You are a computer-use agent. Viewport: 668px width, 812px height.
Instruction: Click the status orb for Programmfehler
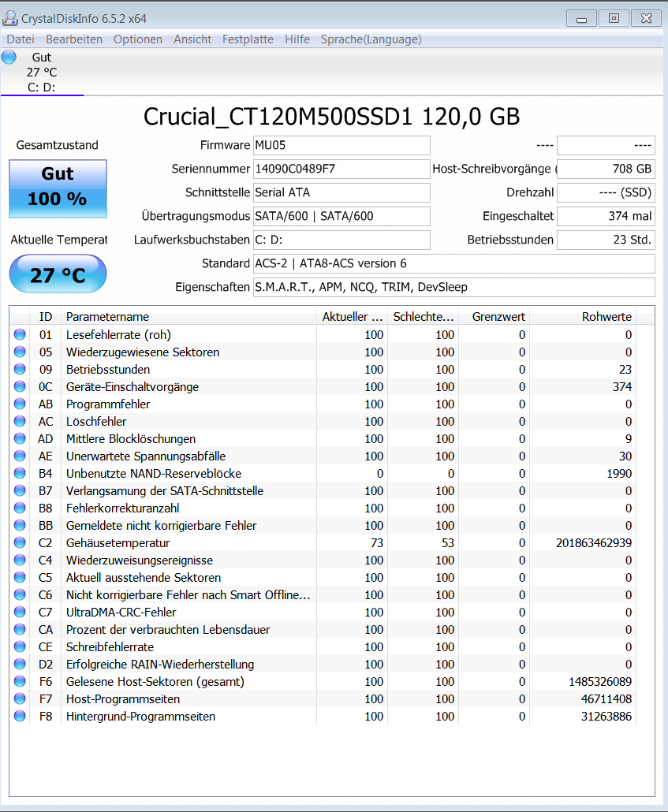coord(20,404)
